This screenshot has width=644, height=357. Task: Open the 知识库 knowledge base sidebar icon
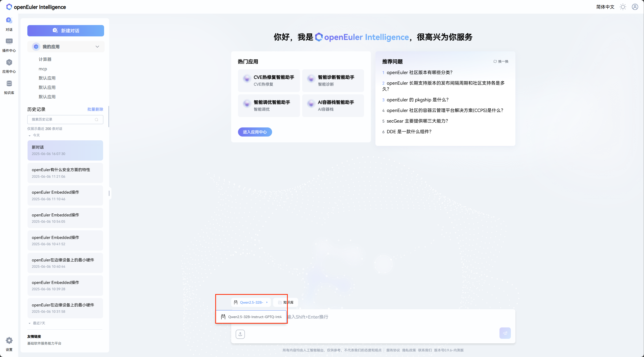tap(9, 83)
